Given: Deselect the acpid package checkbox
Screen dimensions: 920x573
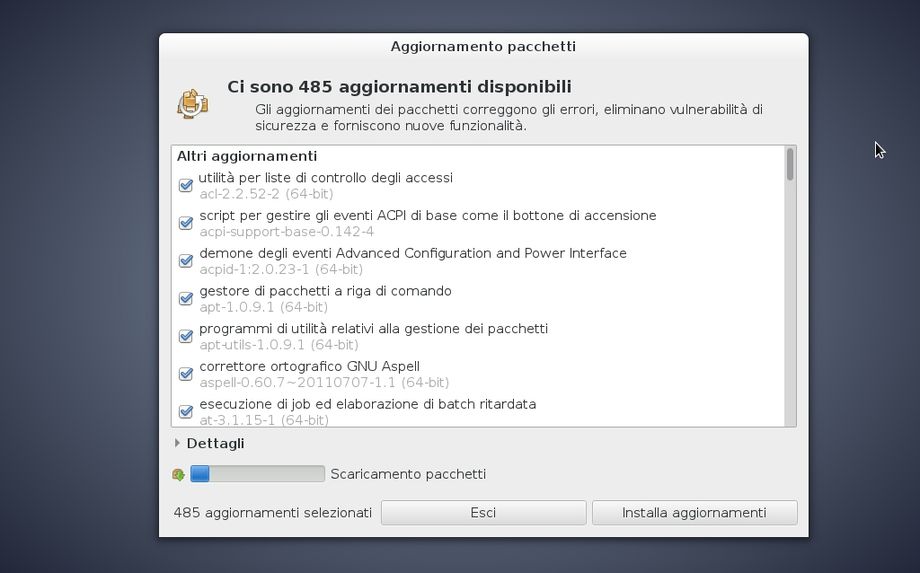Looking at the screenshot, I should point(186,261).
